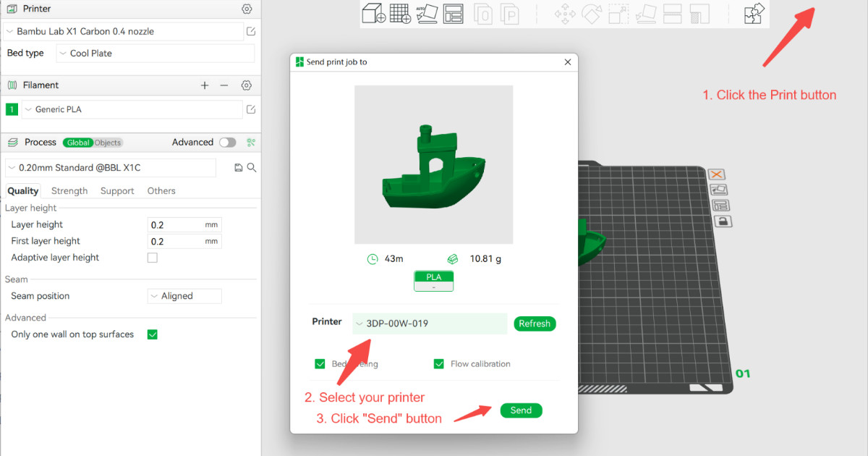Click the Auto orient toolbar icon

[x=427, y=13]
